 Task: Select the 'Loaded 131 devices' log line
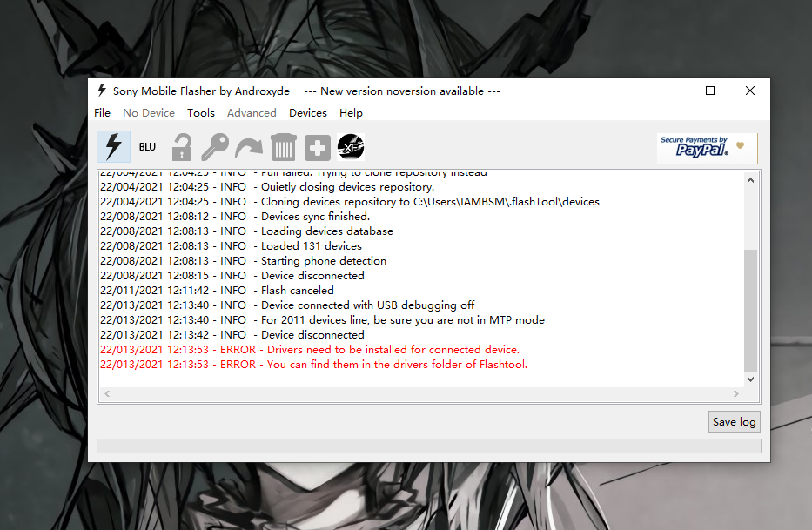tap(231, 246)
